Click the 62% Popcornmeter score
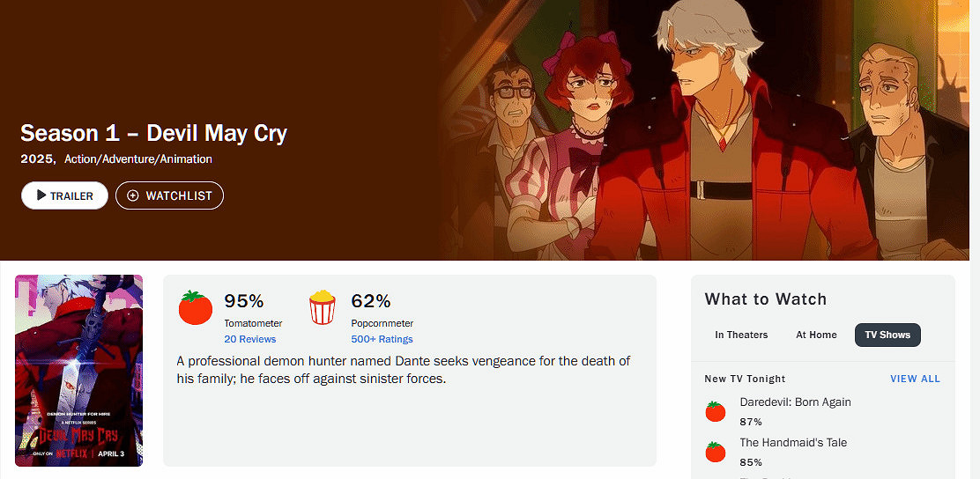This screenshot has height=479, width=980. tap(371, 301)
